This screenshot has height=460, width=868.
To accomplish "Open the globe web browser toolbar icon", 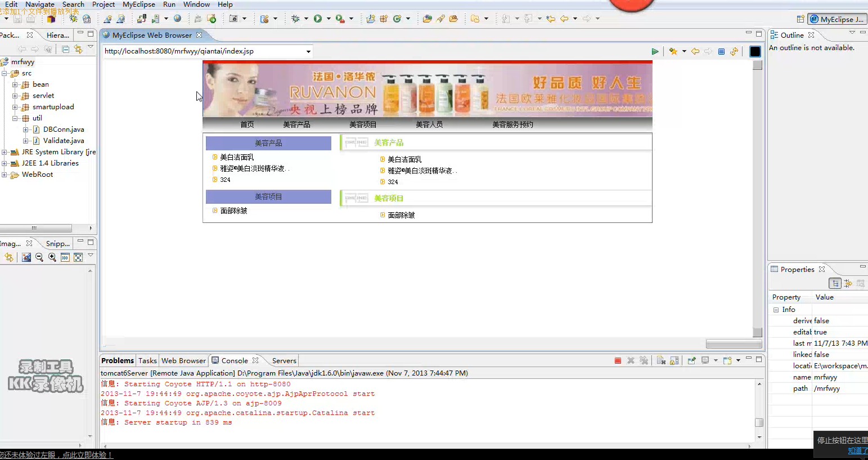I will pos(177,19).
